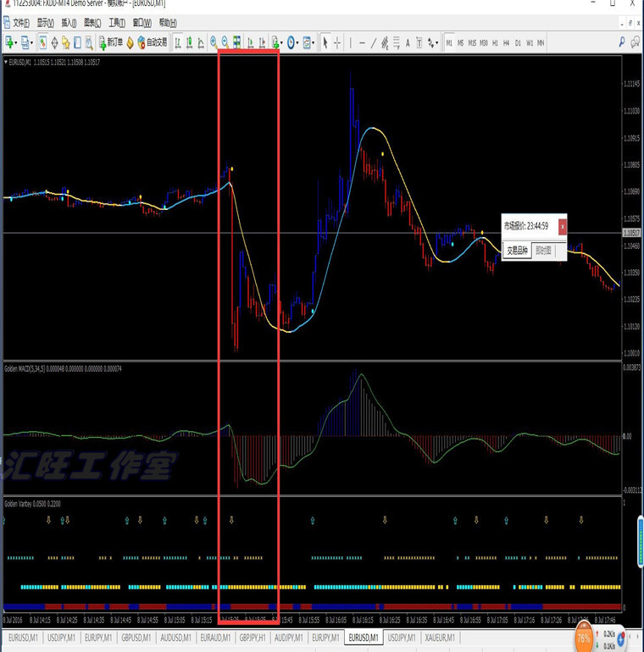Screen dimensions: 644x652
Task: Switch timeframe to M5
Action: [460, 43]
